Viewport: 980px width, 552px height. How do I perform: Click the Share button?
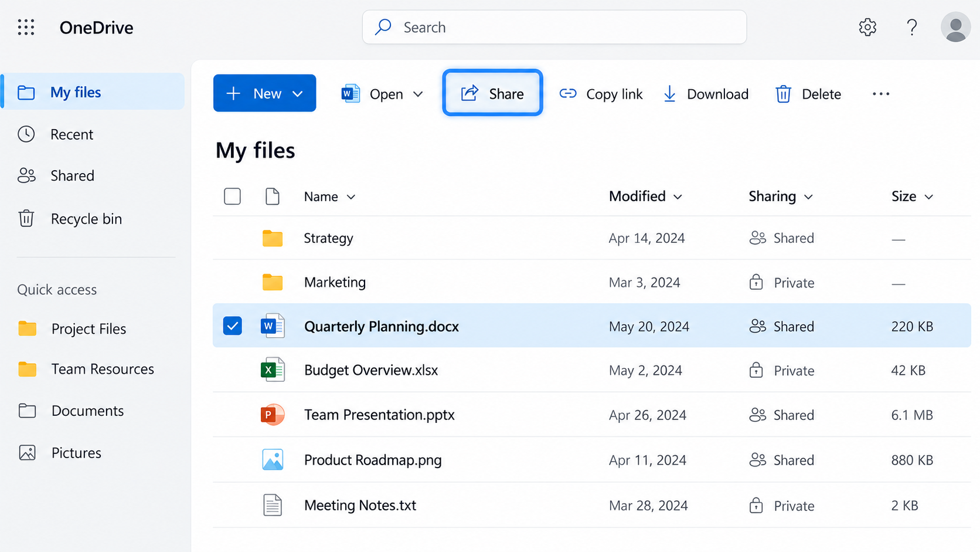tap(492, 93)
